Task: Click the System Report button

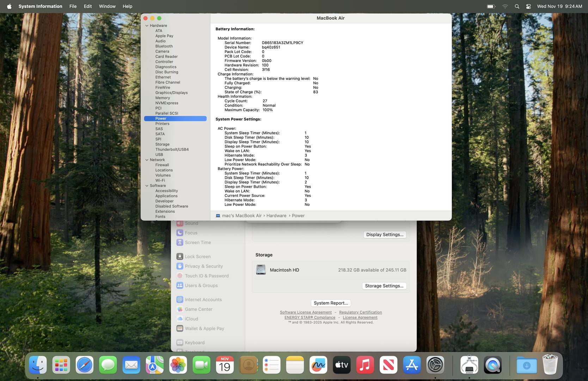Action: click(331, 303)
